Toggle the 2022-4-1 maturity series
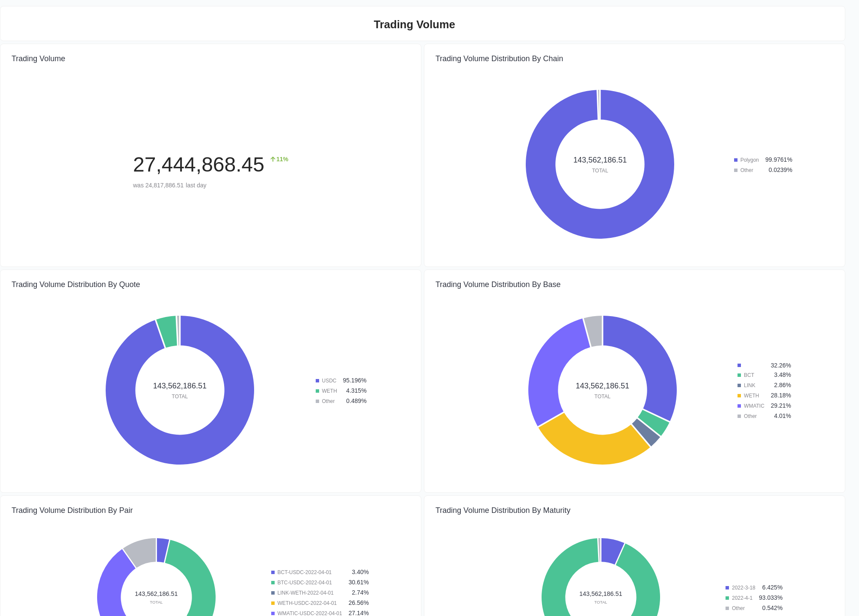 [741, 598]
